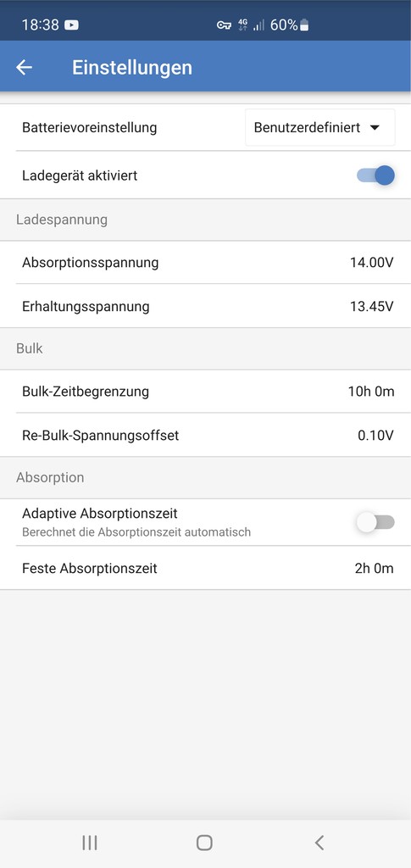Tap the Einstellungen header title

pyautogui.click(x=132, y=68)
